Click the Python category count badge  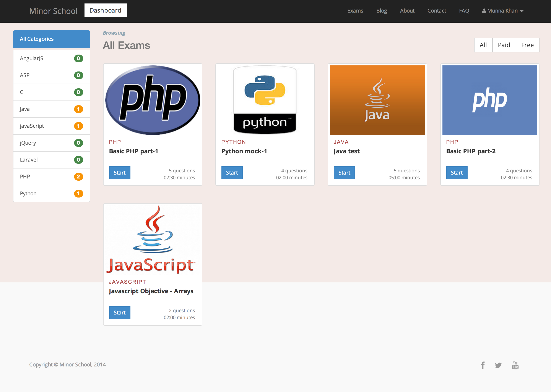pyautogui.click(x=78, y=194)
